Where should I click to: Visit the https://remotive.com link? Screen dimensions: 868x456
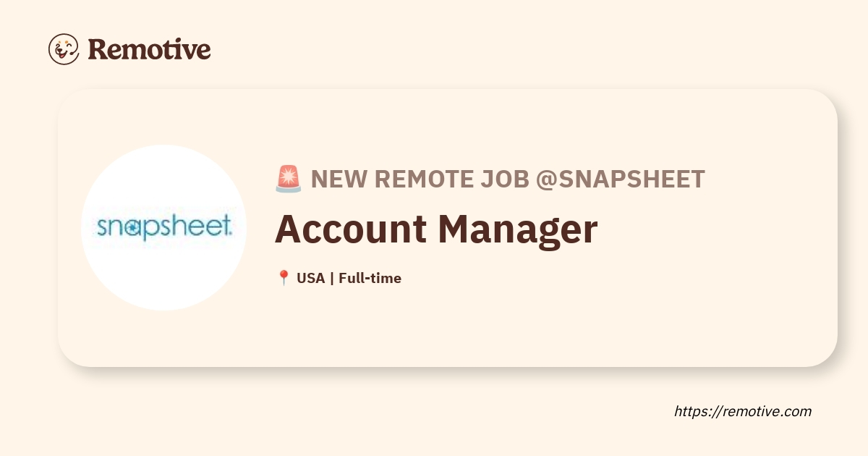click(x=743, y=411)
